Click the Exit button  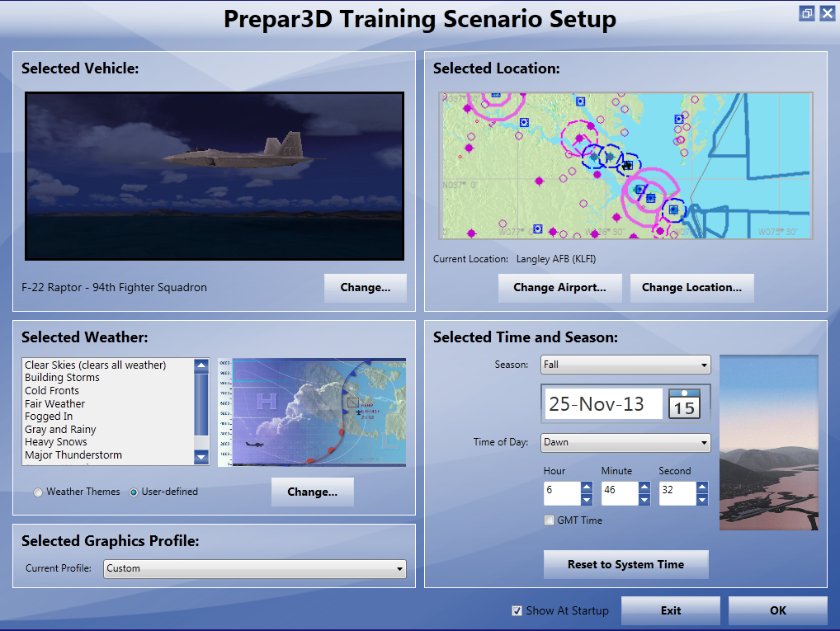point(670,610)
